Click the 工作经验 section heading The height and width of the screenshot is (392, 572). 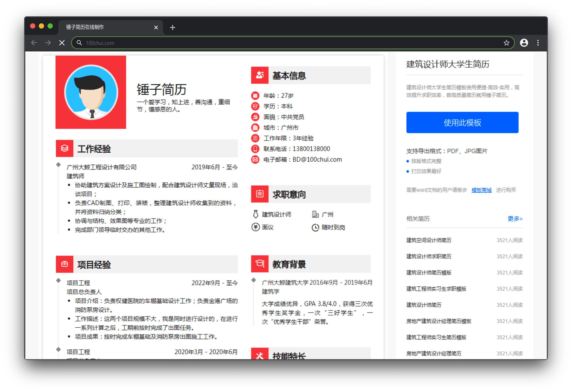(x=94, y=149)
